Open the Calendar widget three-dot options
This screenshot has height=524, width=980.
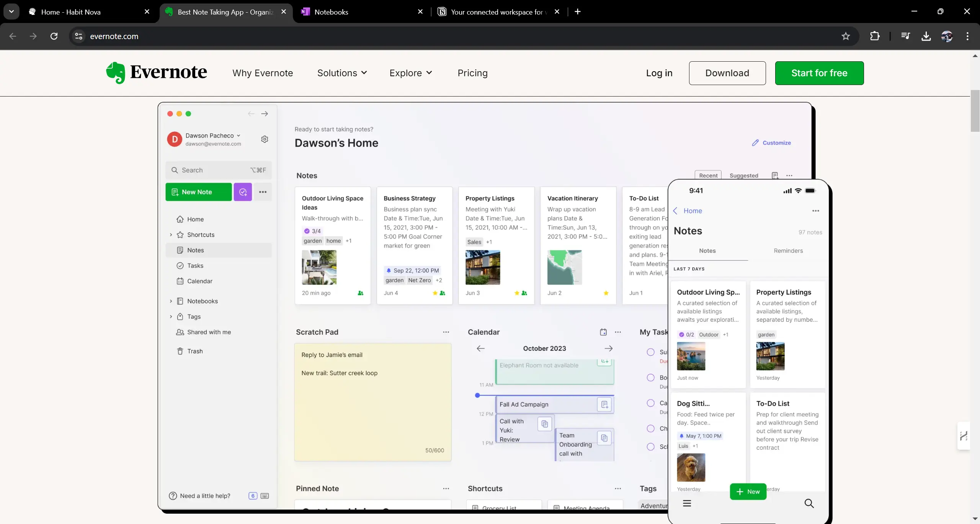click(618, 332)
